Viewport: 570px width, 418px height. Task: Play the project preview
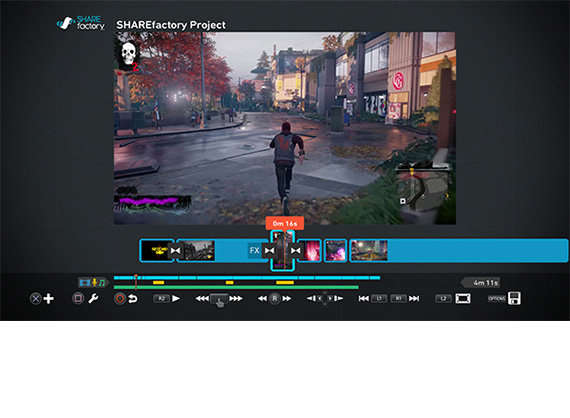coord(176,298)
